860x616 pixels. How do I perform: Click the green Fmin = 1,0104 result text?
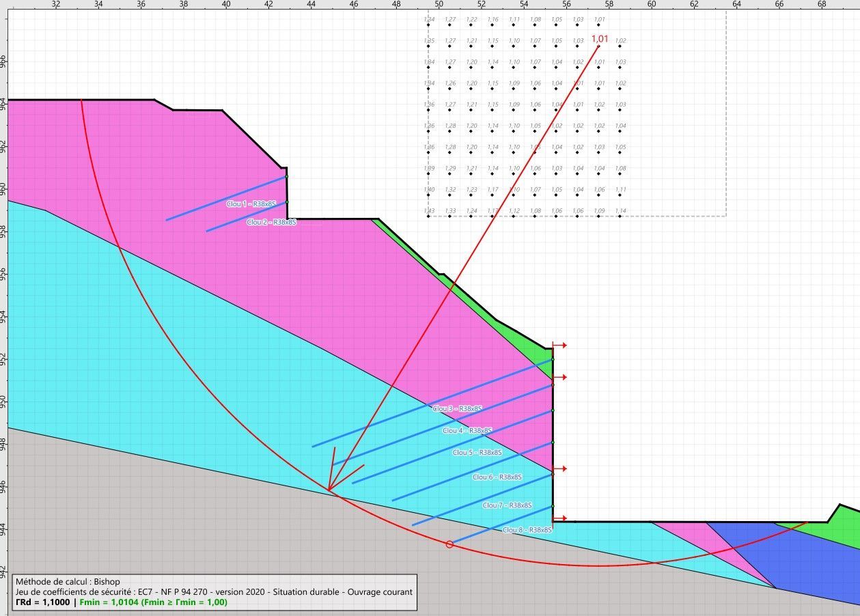(x=153, y=602)
